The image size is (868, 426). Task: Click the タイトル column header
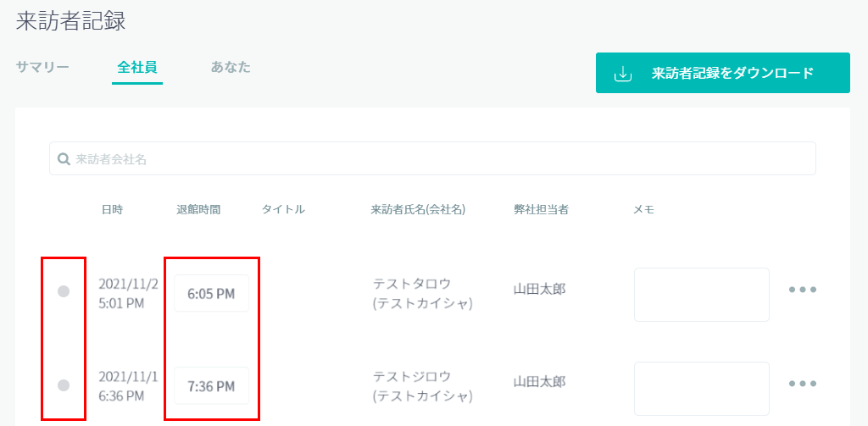pyautogui.click(x=283, y=210)
